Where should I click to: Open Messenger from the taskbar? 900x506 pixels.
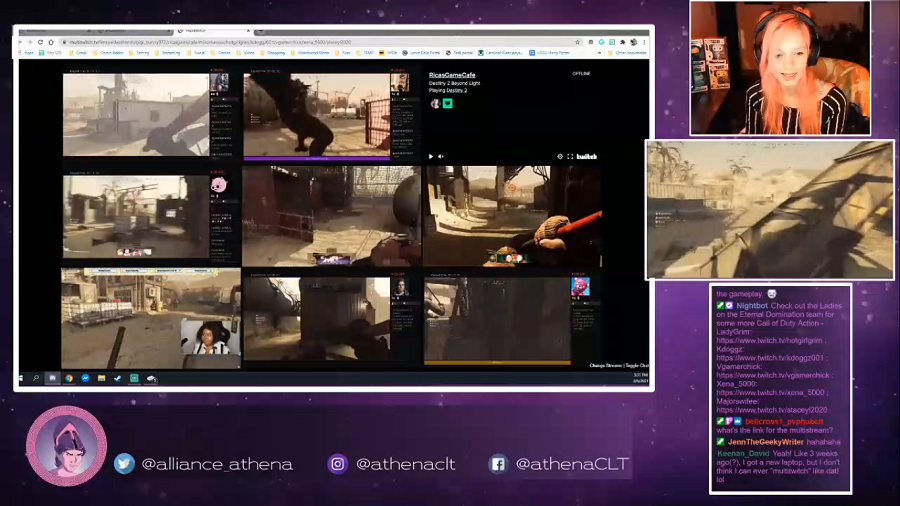click(85, 378)
